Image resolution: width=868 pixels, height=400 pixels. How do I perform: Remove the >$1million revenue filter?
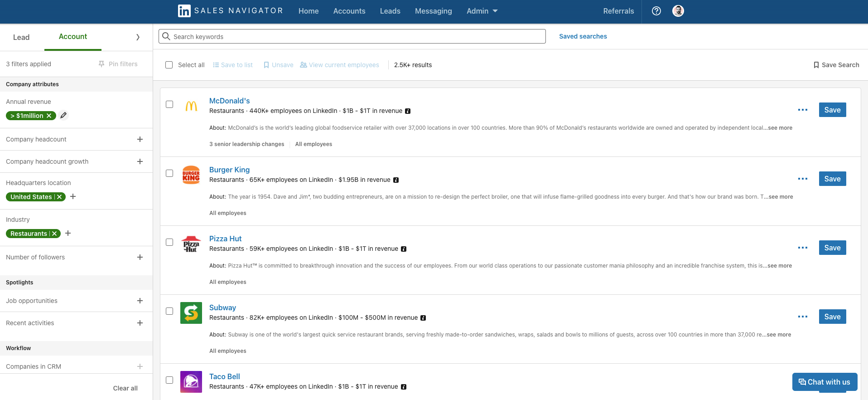coord(49,116)
